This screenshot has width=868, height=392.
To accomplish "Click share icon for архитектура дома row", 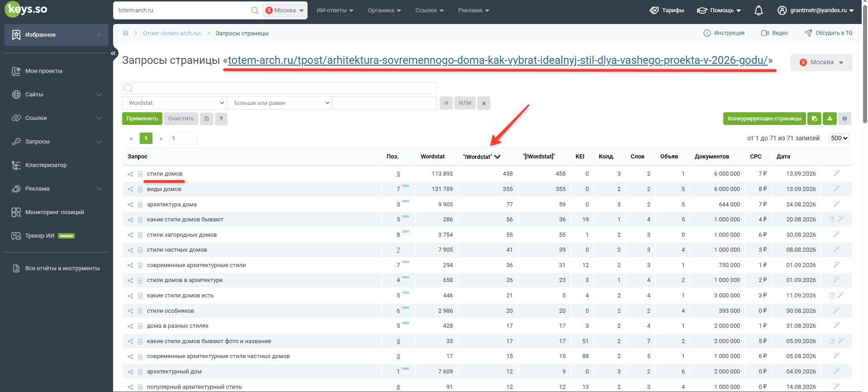I will point(130,205).
